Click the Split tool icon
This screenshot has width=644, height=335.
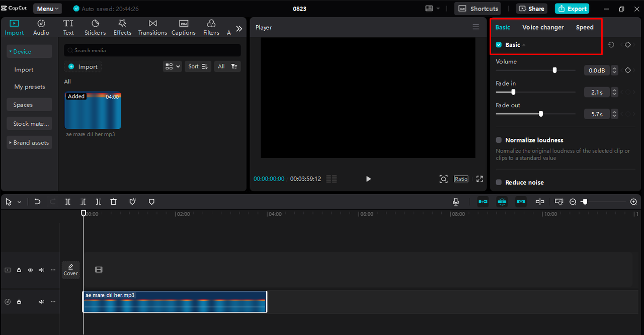[68, 202]
